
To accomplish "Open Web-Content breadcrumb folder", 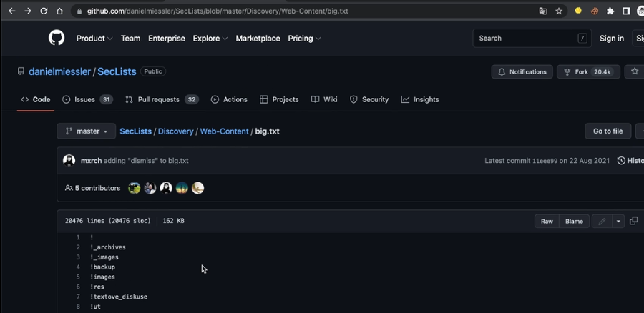I will pos(224,131).
